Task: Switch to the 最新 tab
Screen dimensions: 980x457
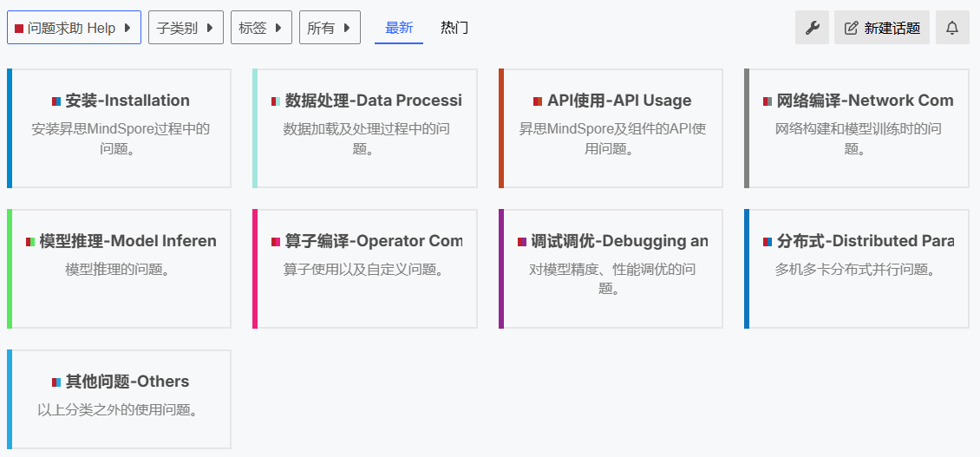Action: coord(399,28)
